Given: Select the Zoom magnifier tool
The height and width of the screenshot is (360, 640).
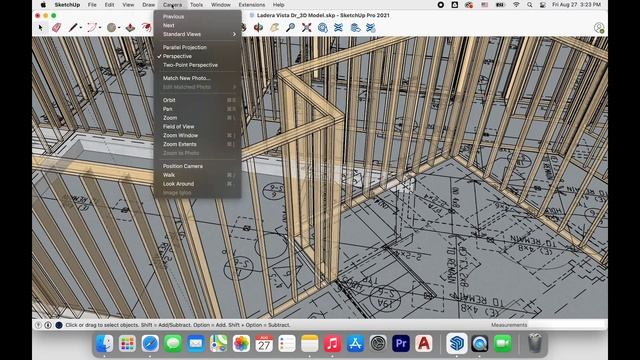Looking at the screenshot, I should (290, 27).
